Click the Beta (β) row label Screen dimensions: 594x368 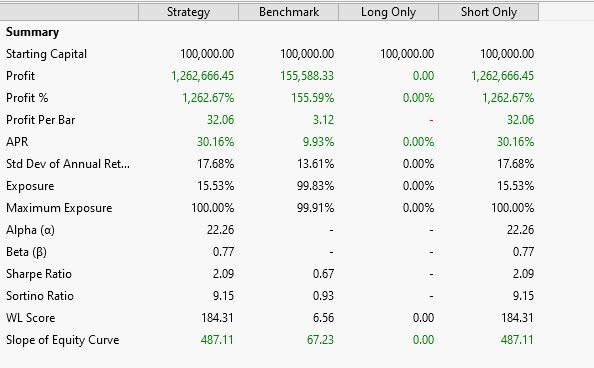(26, 252)
